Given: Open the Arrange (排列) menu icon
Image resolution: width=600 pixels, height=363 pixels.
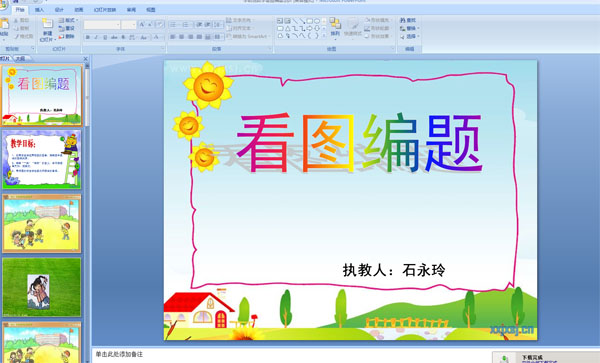Looking at the screenshot, I should point(335,24).
